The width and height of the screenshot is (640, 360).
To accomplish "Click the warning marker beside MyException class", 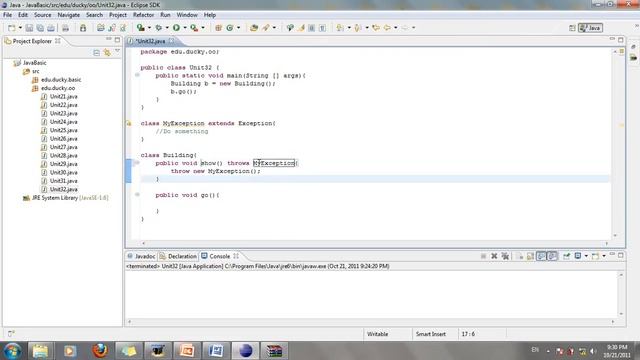I will (x=129, y=123).
